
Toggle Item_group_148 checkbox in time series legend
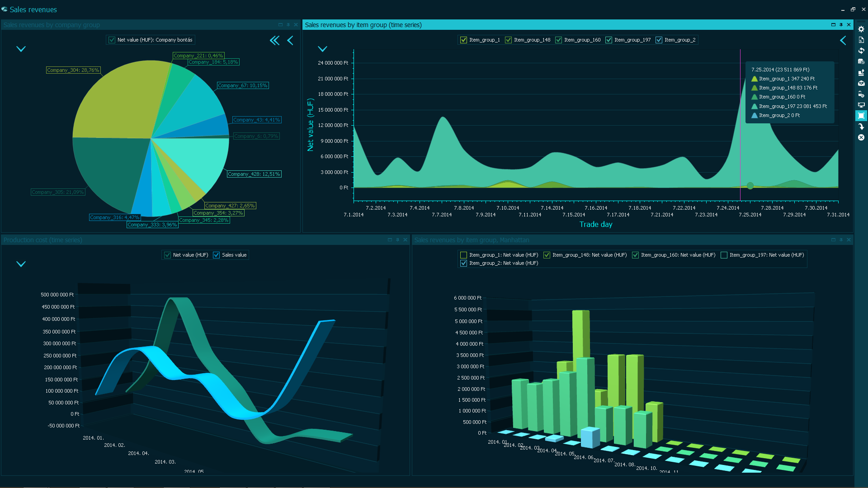[x=508, y=40]
